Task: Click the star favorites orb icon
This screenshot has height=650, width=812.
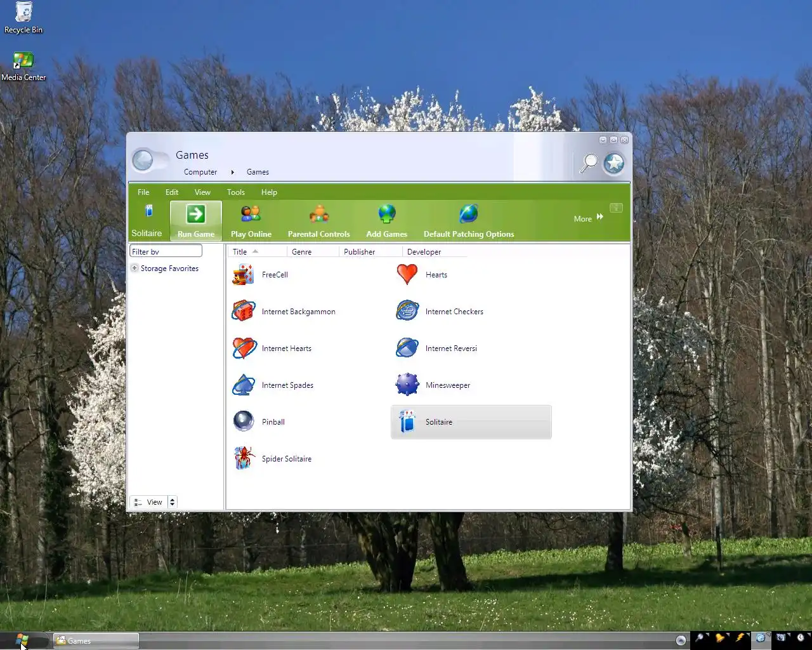Action: click(613, 164)
